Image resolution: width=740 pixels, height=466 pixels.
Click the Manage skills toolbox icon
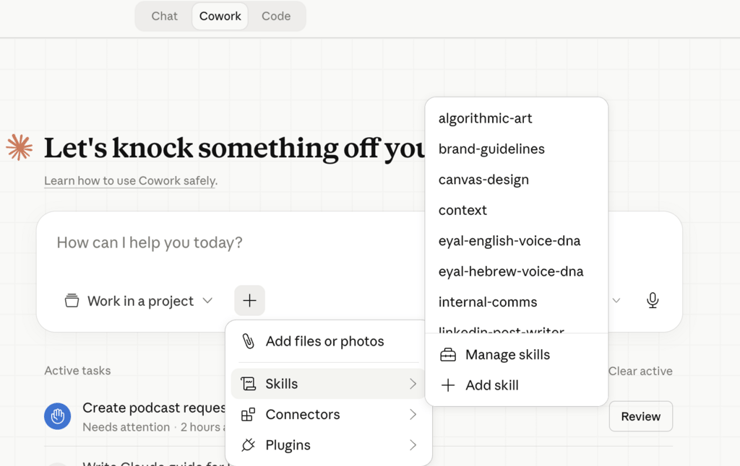[x=448, y=355]
